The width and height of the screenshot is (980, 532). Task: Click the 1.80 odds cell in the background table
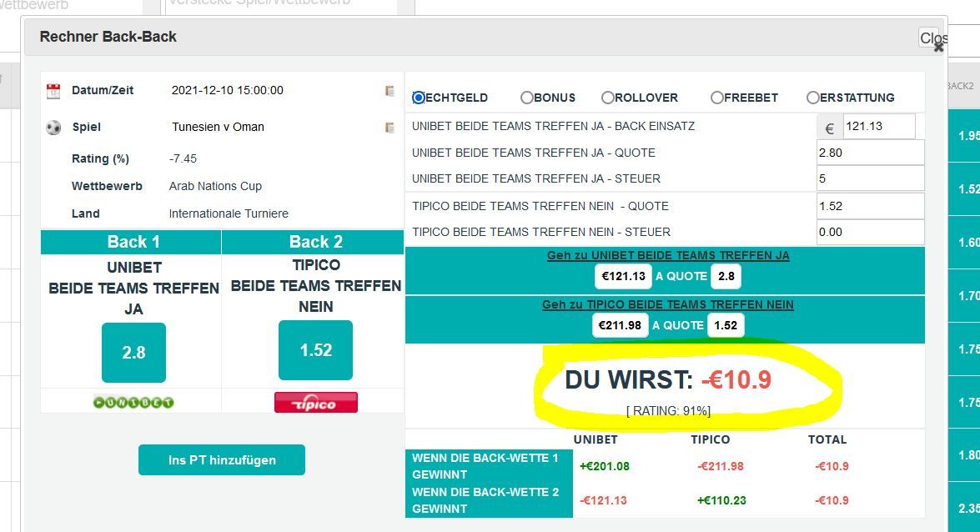pyautogui.click(x=964, y=455)
